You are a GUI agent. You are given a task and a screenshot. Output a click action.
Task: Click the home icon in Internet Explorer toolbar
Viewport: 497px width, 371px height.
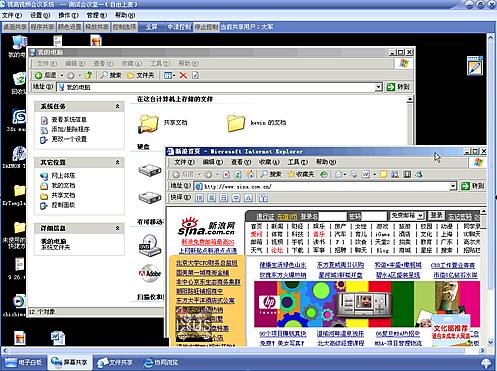[250, 174]
